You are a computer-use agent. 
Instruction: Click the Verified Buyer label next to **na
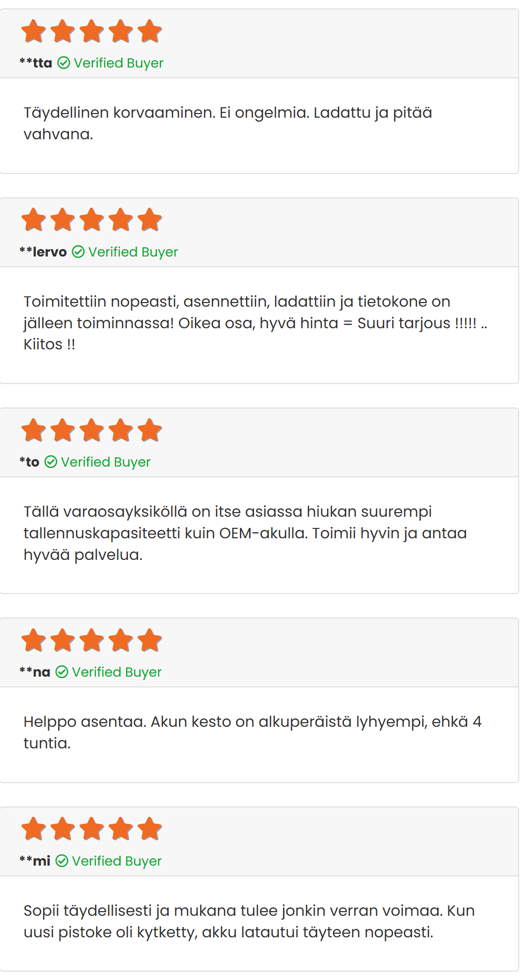click(117, 672)
